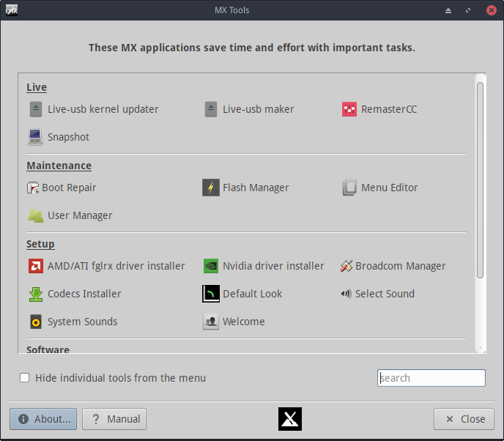
Task: Click the "Menu Editor" label
Action: (390, 188)
